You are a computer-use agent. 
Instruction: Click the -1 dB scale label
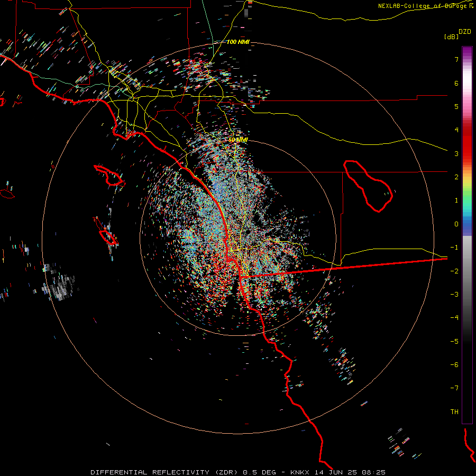[x=454, y=248]
